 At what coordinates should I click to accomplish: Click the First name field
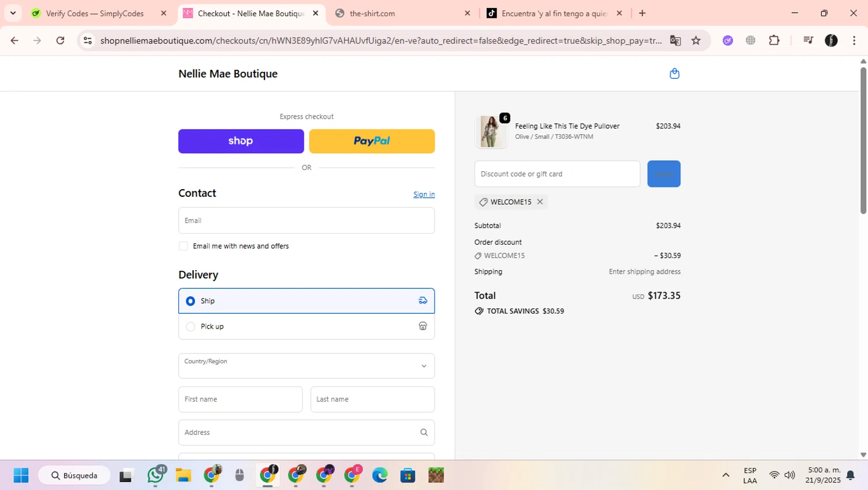[x=240, y=399]
